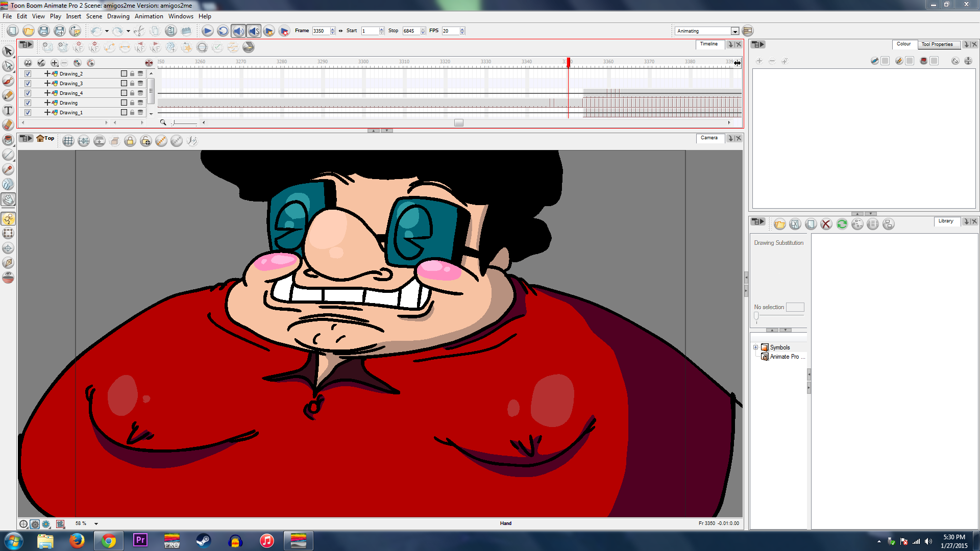Uncheck the Drawing layer checkbox
The height and width of the screenshot is (551, 980).
[x=28, y=103]
